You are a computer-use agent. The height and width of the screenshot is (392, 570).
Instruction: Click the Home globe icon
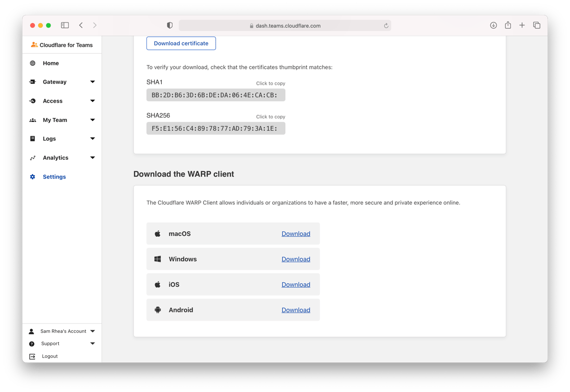pos(33,63)
